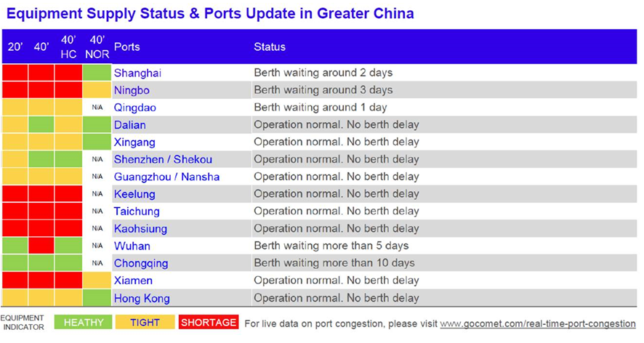Click Shanghai's green 40' NOR cell

coord(97,73)
